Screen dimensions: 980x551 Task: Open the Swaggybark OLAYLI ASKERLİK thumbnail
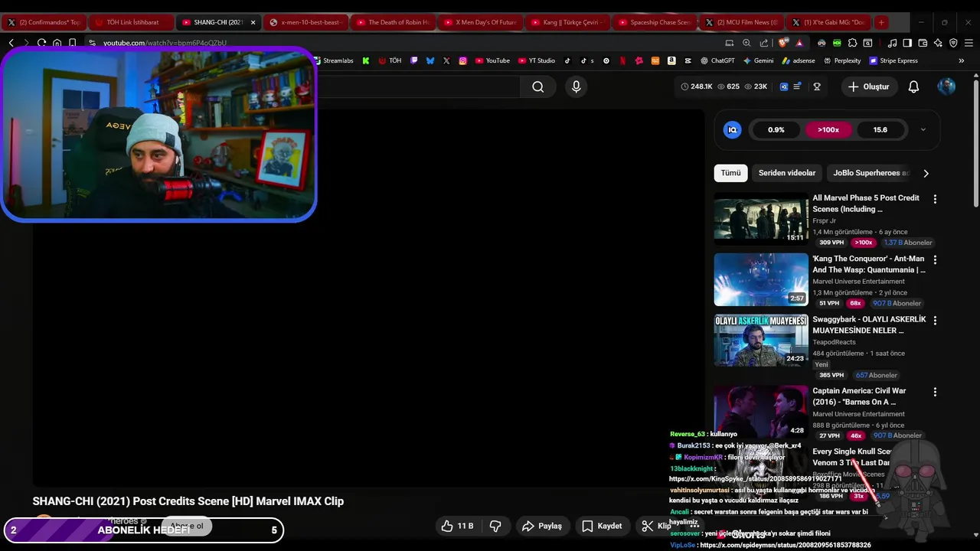[761, 340]
